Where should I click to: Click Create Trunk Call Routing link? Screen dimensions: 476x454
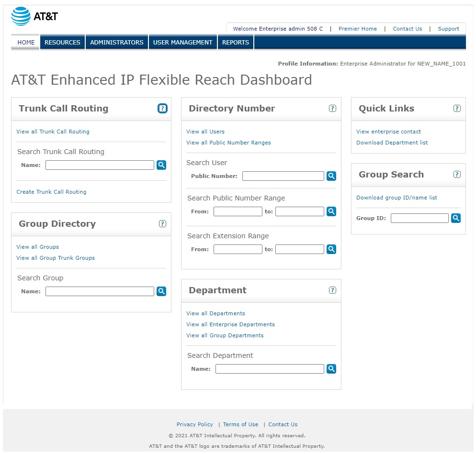pyautogui.click(x=51, y=192)
